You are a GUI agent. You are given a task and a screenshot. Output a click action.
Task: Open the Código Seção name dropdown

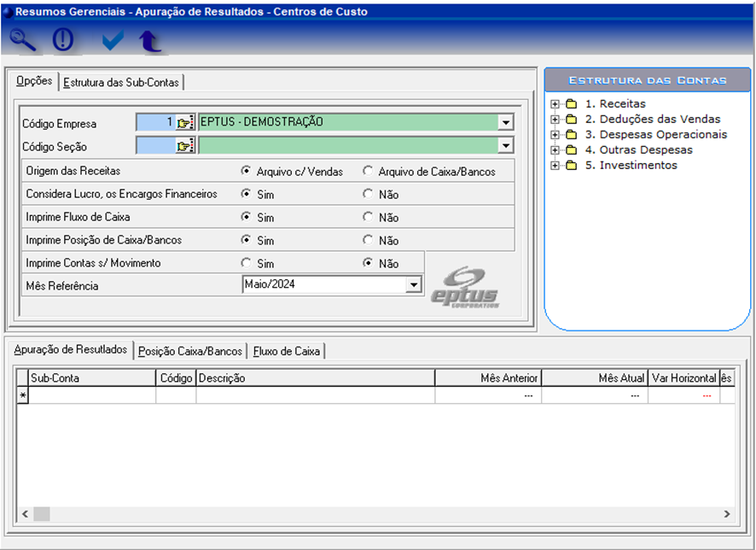[505, 146]
